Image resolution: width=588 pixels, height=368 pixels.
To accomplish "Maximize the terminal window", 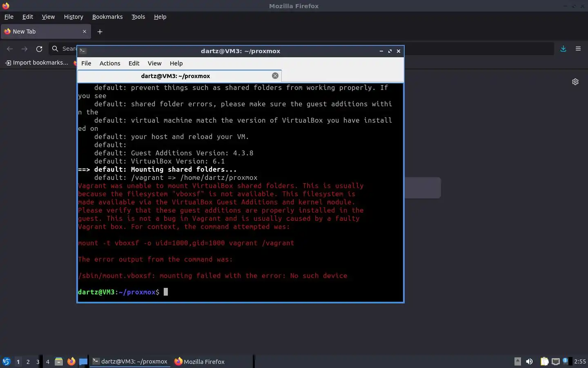I will pyautogui.click(x=390, y=51).
